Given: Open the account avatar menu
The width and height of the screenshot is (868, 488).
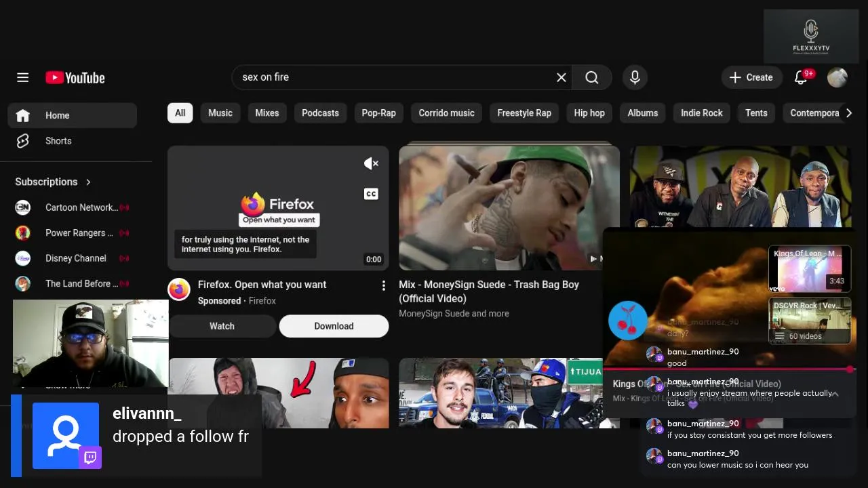Looking at the screenshot, I should point(837,77).
